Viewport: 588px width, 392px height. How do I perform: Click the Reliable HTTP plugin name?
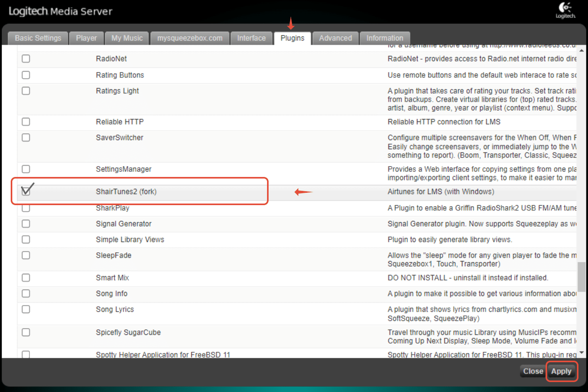(120, 122)
